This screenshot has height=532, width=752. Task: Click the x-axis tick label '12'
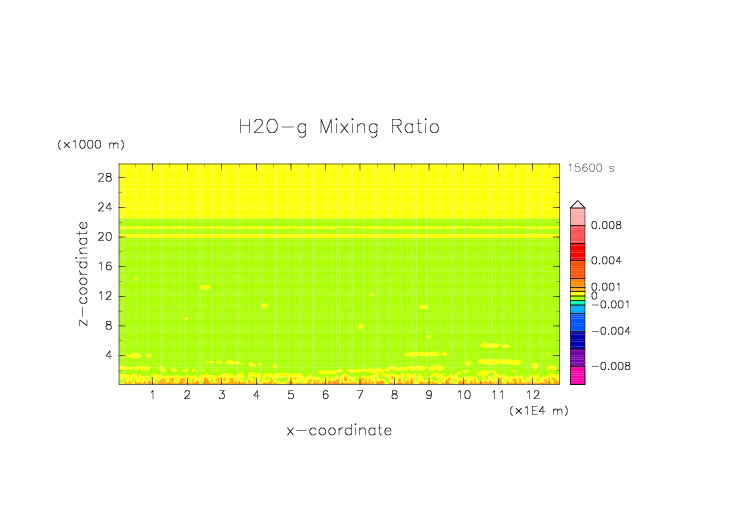click(x=533, y=396)
